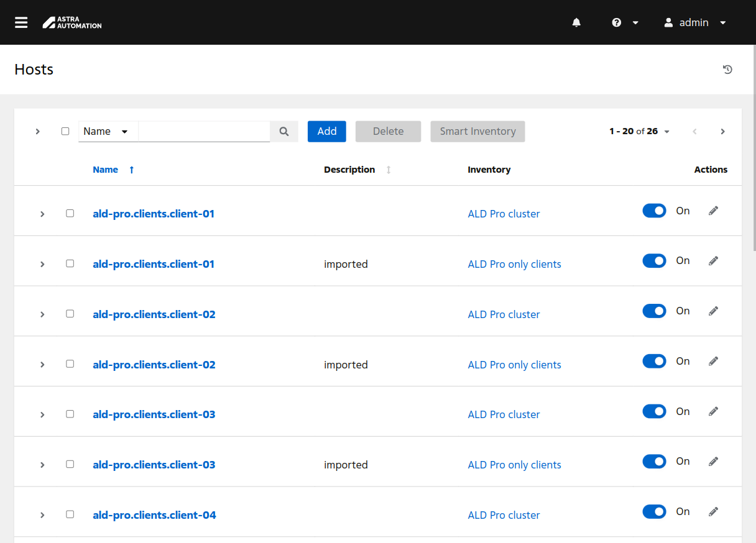Viewport: 756px width, 543px height.
Task: Go to the next page of hosts
Action: pyautogui.click(x=722, y=131)
